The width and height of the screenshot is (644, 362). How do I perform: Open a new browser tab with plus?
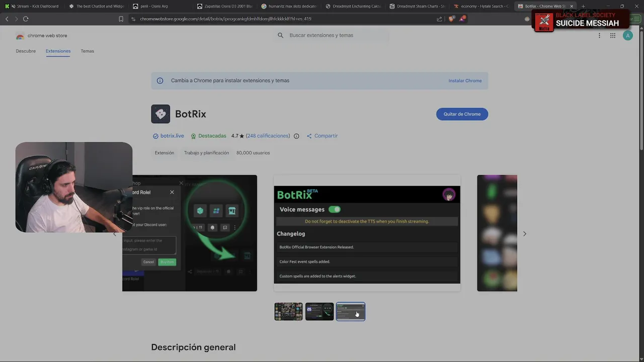pos(583,6)
